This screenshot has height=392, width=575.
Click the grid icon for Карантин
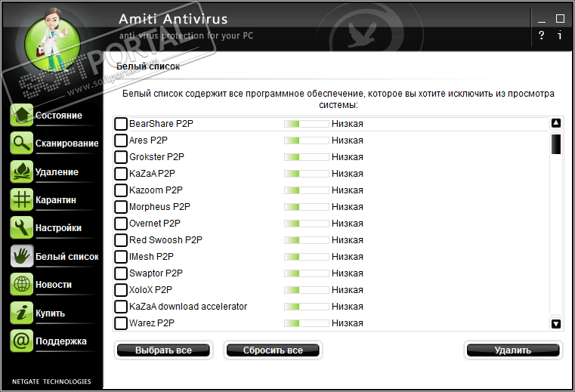click(x=22, y=200)
